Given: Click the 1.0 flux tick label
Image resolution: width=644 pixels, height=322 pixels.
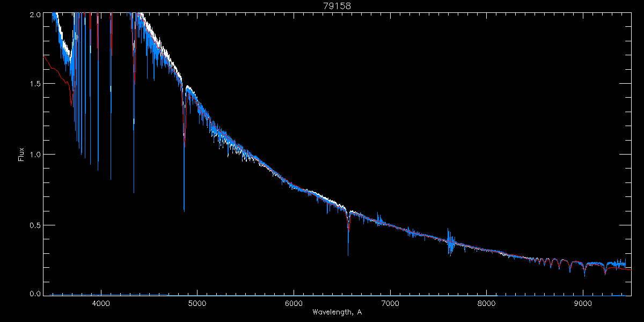Looking at the screenshot, I should click(x=35, y=155).
